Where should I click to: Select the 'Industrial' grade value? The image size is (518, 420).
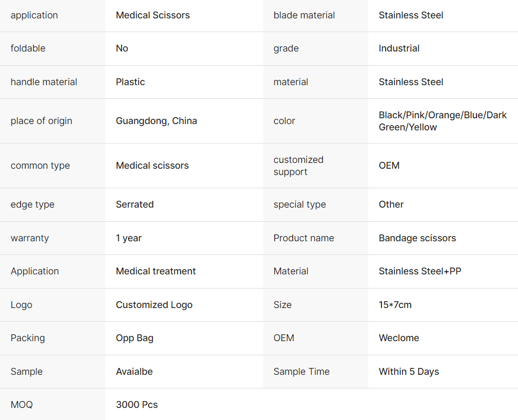point(399,48)
